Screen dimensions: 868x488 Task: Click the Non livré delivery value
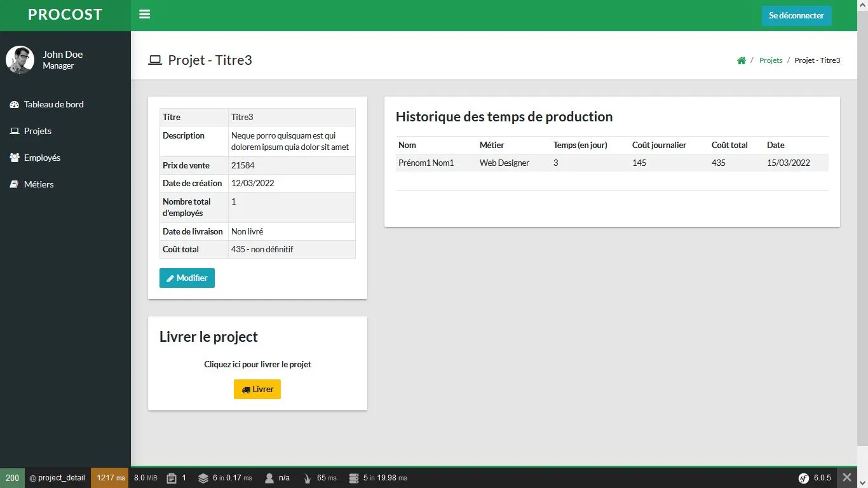247,231
